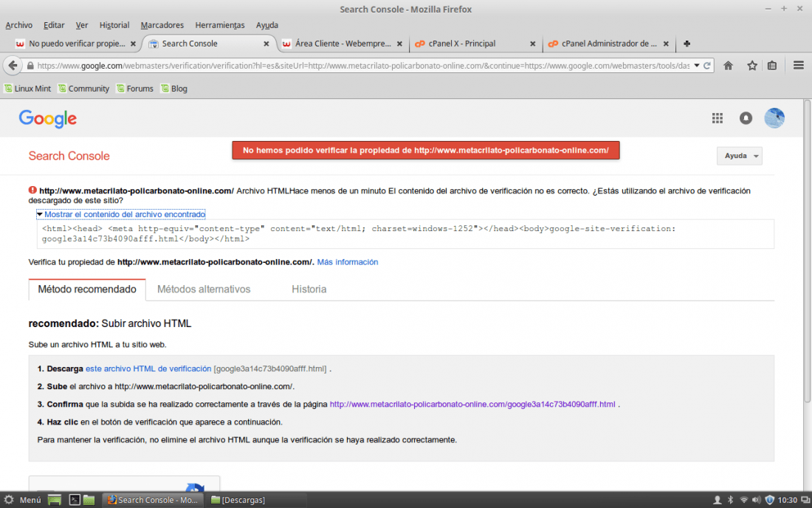Open the Ayuda dropdown button
Screen dimensions: 812x508
pos(740,156)
